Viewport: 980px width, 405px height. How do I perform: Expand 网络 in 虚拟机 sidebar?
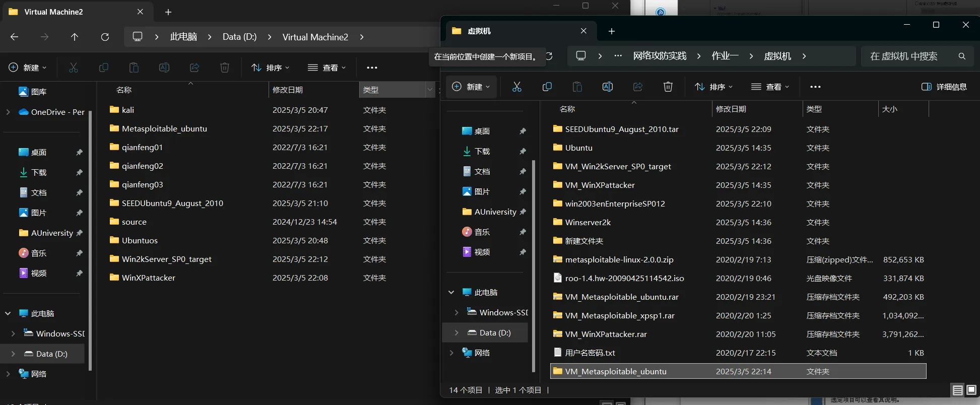451,353
